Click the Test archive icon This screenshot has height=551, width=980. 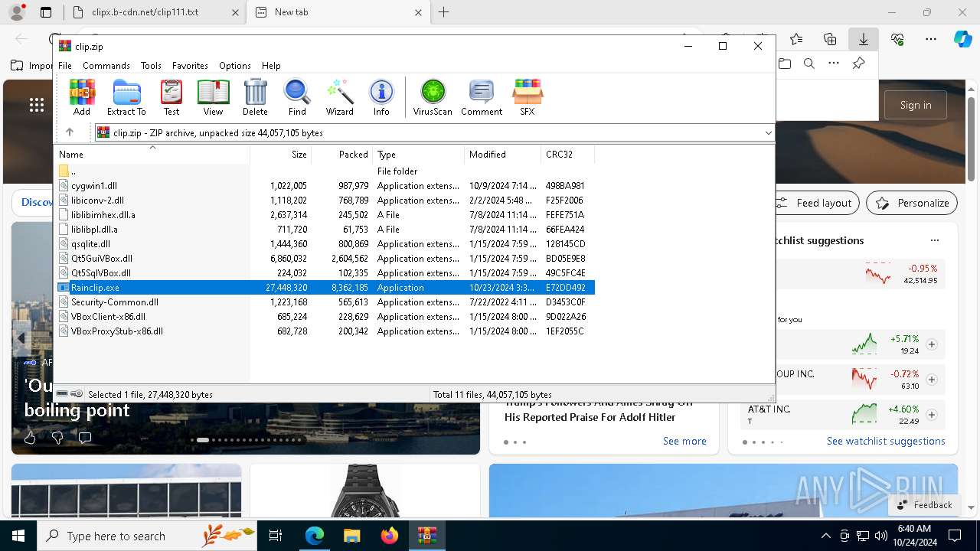tap(171, 97)
